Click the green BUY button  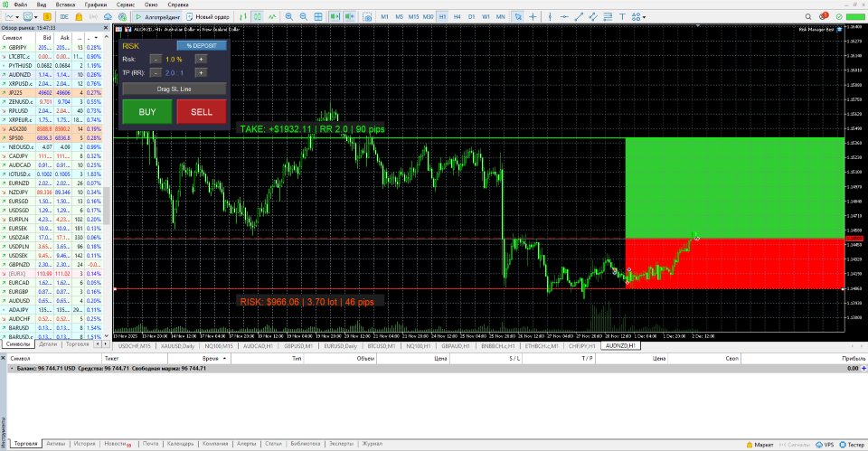coord(147,112)
